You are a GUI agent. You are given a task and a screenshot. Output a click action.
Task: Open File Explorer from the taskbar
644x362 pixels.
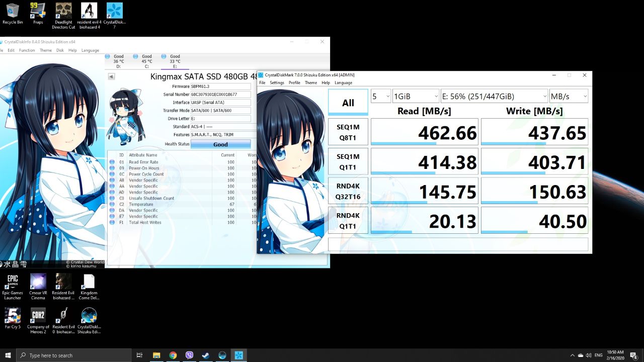pyautogui.click(x=156, y=355)
